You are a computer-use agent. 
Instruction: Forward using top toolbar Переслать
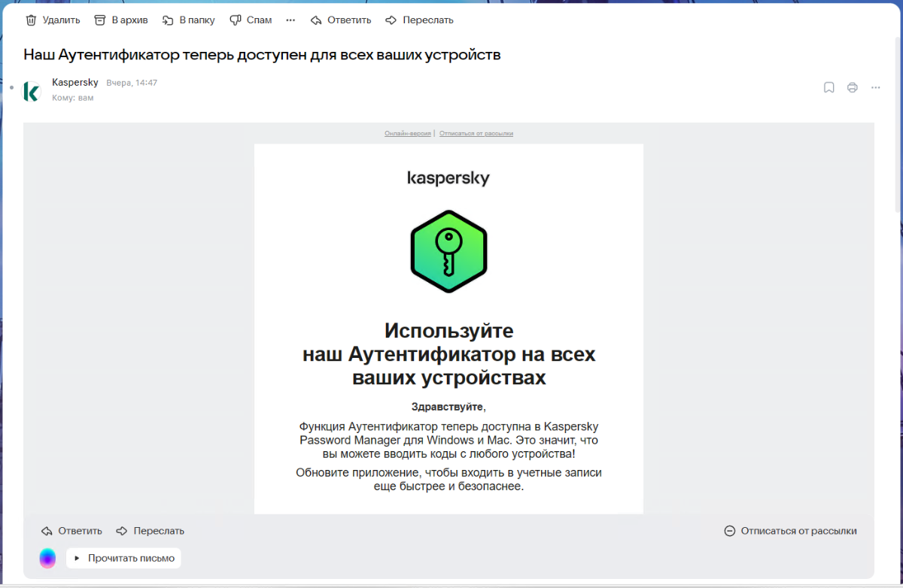click(419, 20)
